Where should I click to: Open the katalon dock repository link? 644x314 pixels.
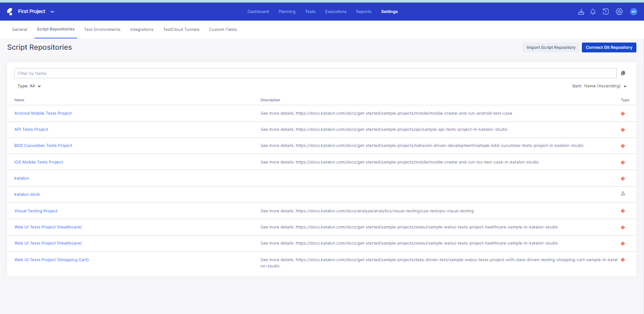point(27,194)
